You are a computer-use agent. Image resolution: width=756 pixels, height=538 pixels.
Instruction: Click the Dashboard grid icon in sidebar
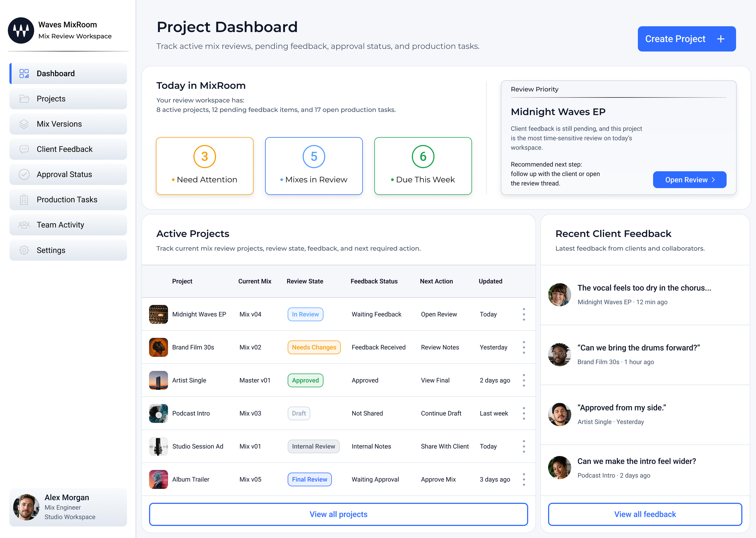click(24, 74)
